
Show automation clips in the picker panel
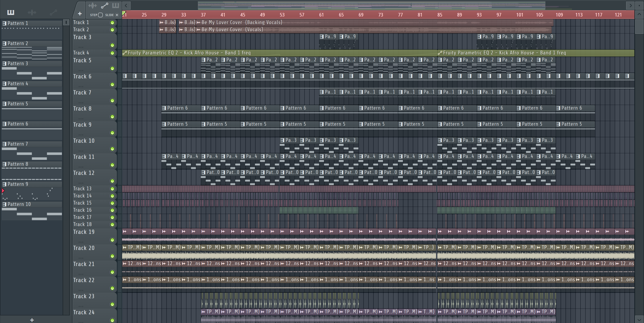coord(53,12)
